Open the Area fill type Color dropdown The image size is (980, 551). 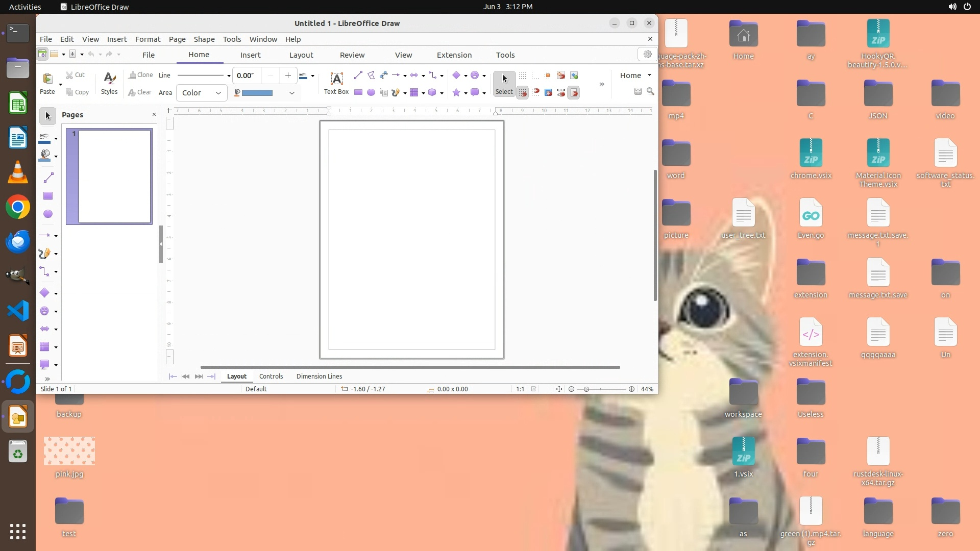point(202,93)
